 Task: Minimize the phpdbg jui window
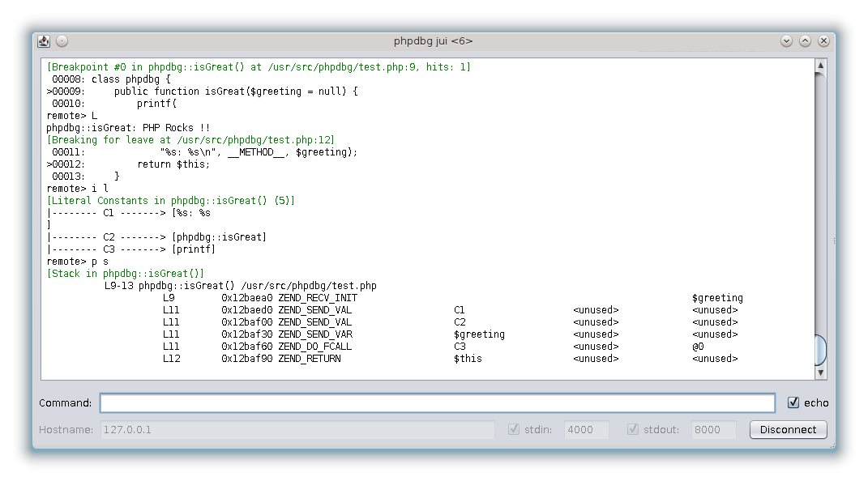click(786, 40)
